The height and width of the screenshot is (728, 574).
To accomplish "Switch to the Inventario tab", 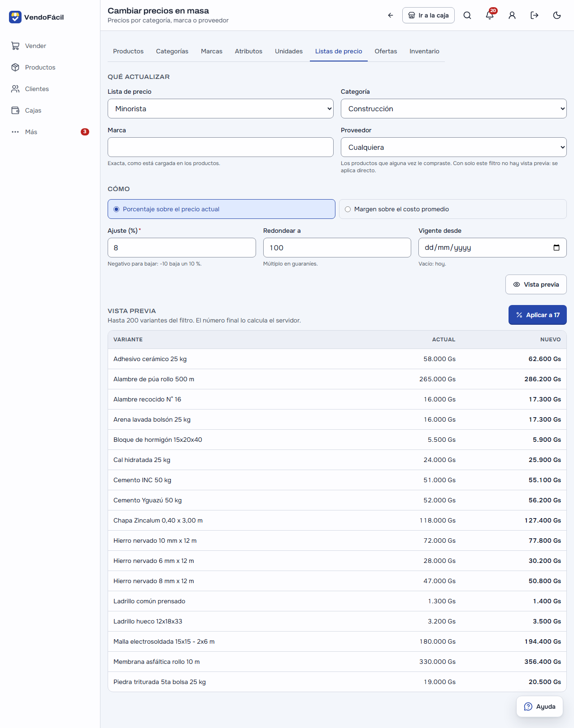I will click(424, 51).
